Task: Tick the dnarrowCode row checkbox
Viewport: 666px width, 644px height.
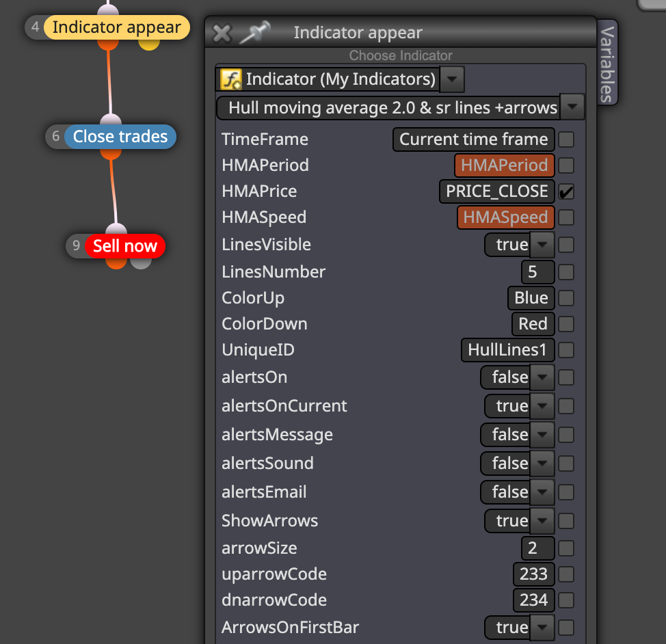Action: tap(566, 600)
